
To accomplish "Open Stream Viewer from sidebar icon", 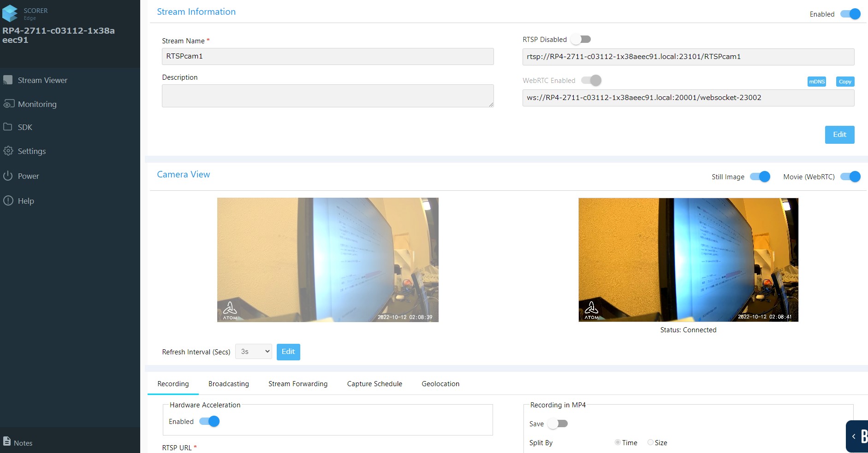I will pyautogui.click(x=8, y=80).
